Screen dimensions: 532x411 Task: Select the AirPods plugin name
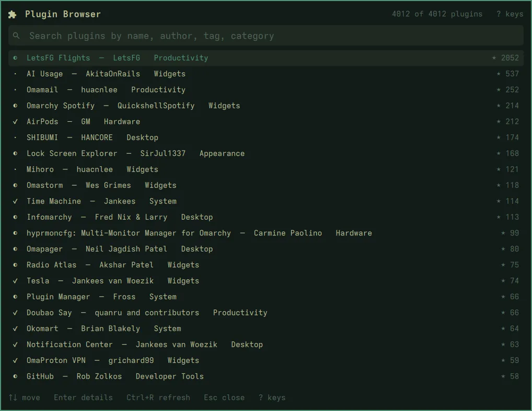point(42,122)
